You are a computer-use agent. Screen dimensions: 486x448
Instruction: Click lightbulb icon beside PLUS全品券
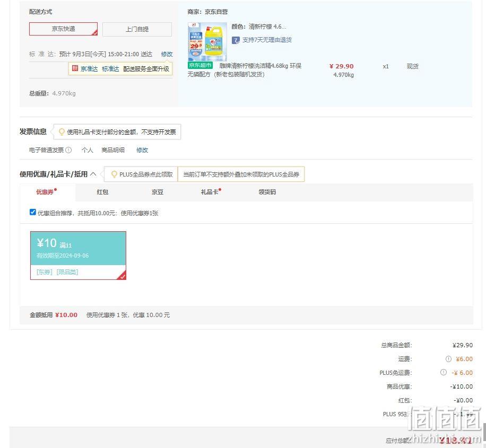point(114,174)
